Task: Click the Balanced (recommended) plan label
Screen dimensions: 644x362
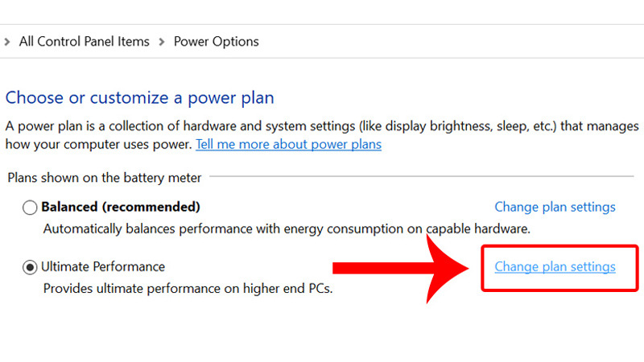Action: pyautogui.click(x=121, y=208)
